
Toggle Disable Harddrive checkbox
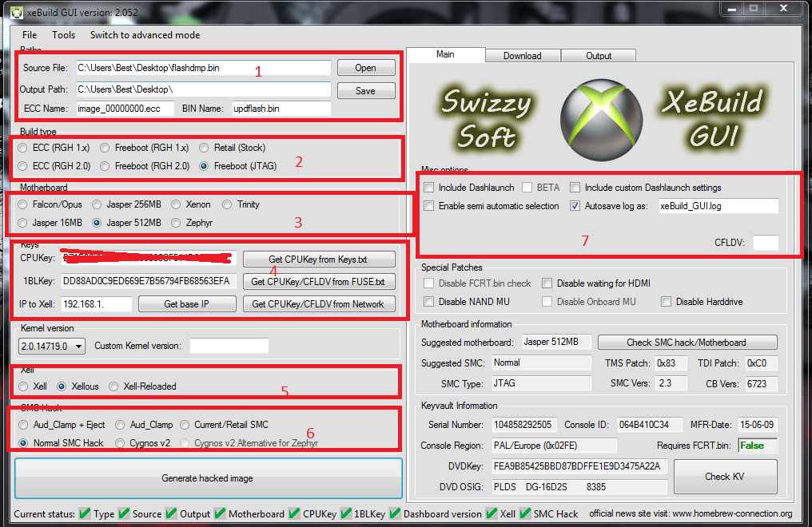[x=702, y=302]
